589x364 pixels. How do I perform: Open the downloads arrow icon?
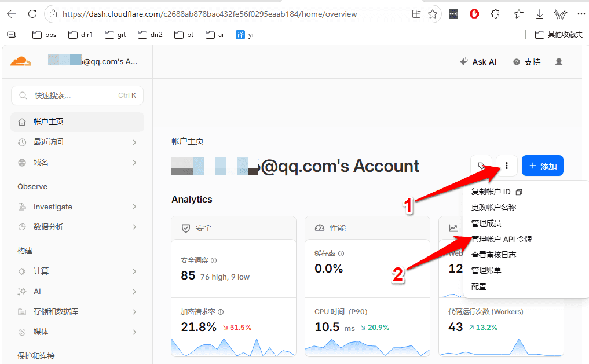(x=539, y=14)
